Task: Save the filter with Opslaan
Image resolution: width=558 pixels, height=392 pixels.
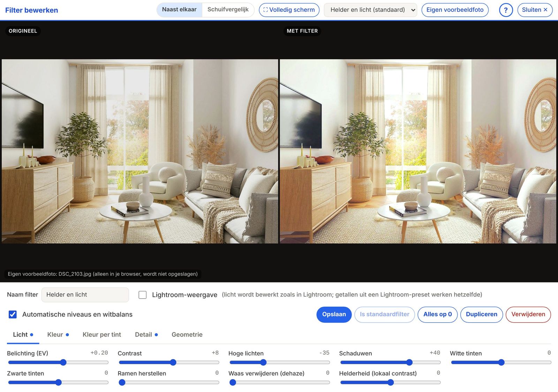Action: [x=334, y=315]
